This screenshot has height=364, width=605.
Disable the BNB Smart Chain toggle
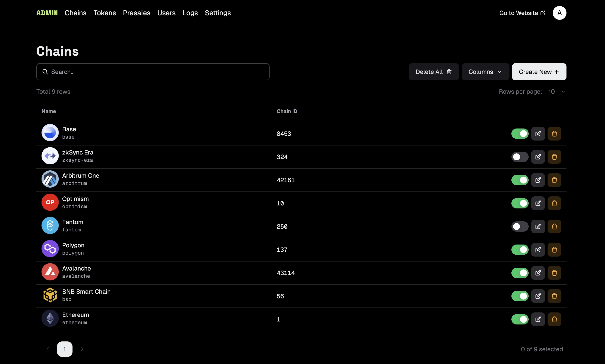[520, 296]
